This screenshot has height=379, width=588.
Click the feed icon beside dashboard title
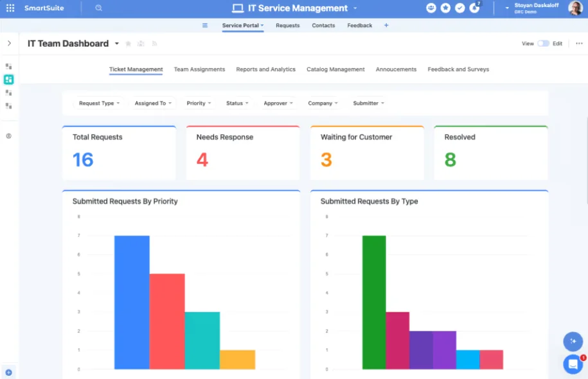[154, 44]
